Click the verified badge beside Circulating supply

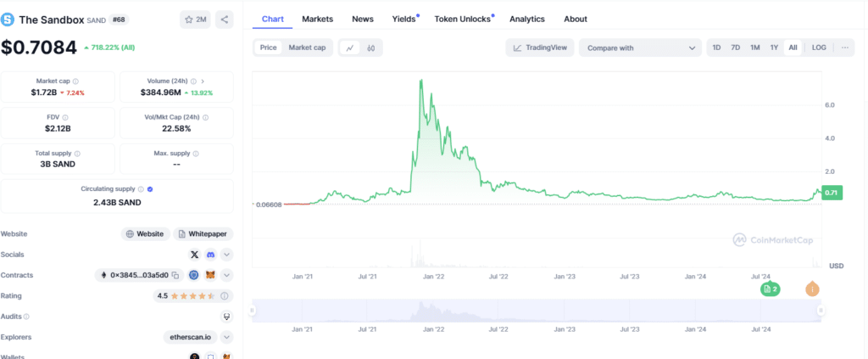tap(150, 189)
